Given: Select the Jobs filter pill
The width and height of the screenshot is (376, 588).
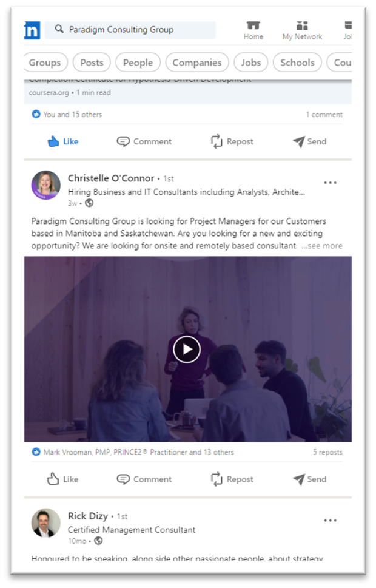Looking at the screenshot, I should [251, 63].
